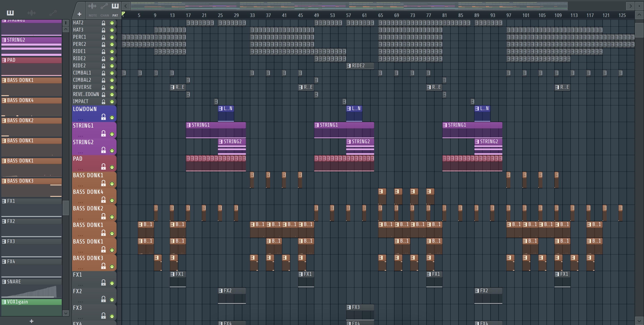Add a new playlist track with plus icon

tap(79, 14)
